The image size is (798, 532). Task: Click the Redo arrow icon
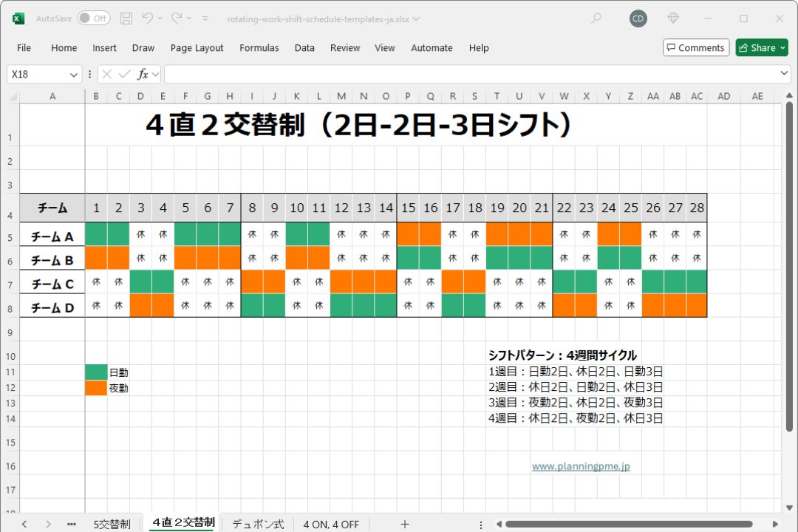pos(177,18)
